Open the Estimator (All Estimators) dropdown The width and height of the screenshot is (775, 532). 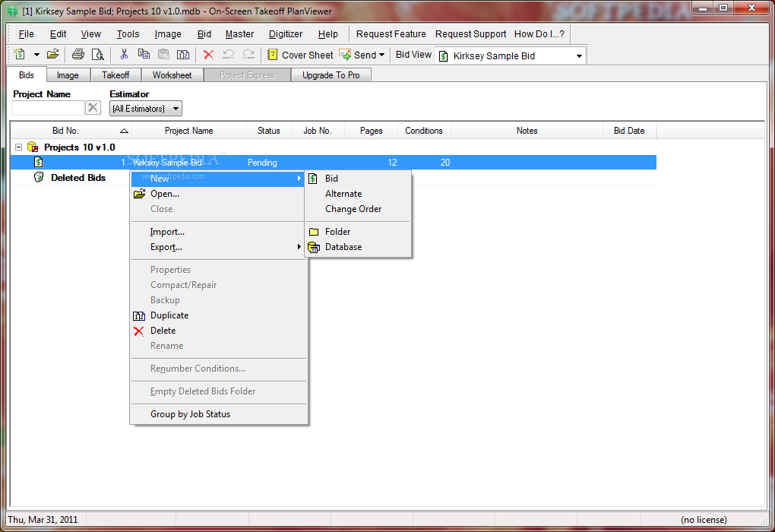[x=145, y=108]
